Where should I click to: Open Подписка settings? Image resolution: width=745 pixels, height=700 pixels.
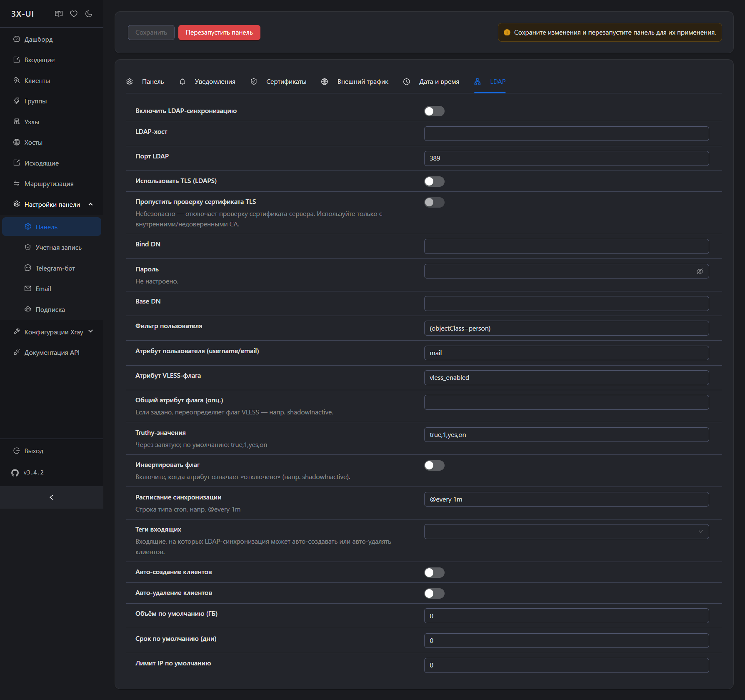(x=52, y=309)
